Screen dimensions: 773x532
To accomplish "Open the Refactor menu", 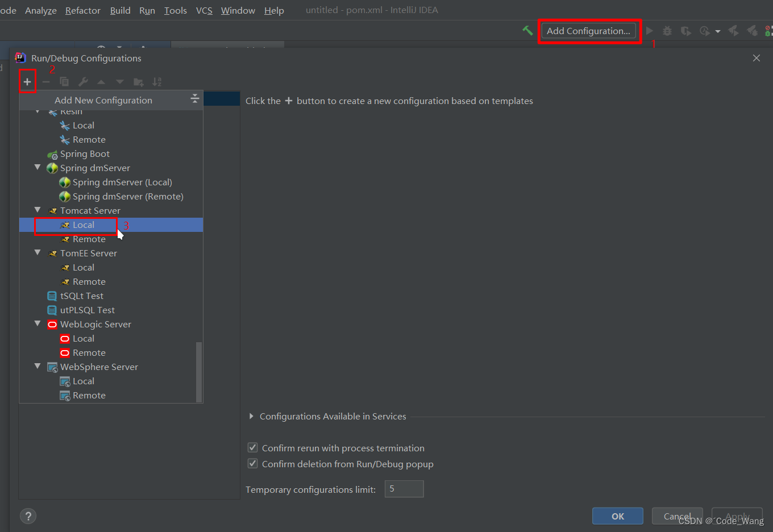I will coord(83,10).
